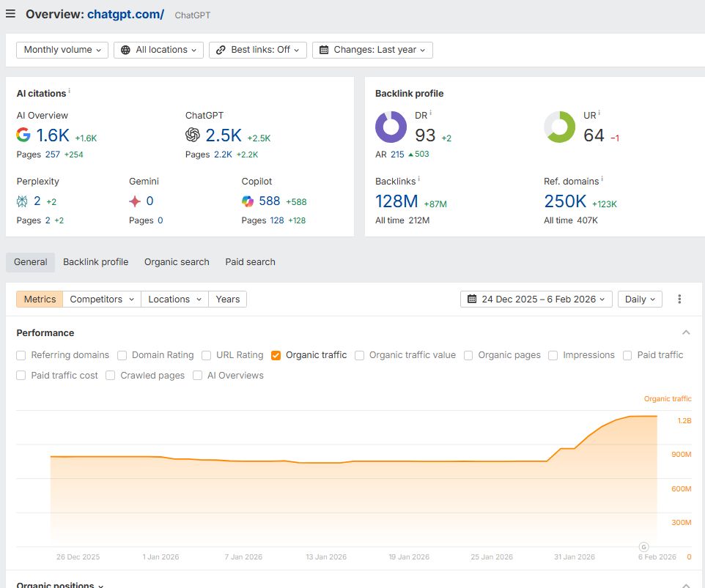Click the Organic traffic axis label
The width and height of the screenshot is (705, 588).
[x=667, y=399]
